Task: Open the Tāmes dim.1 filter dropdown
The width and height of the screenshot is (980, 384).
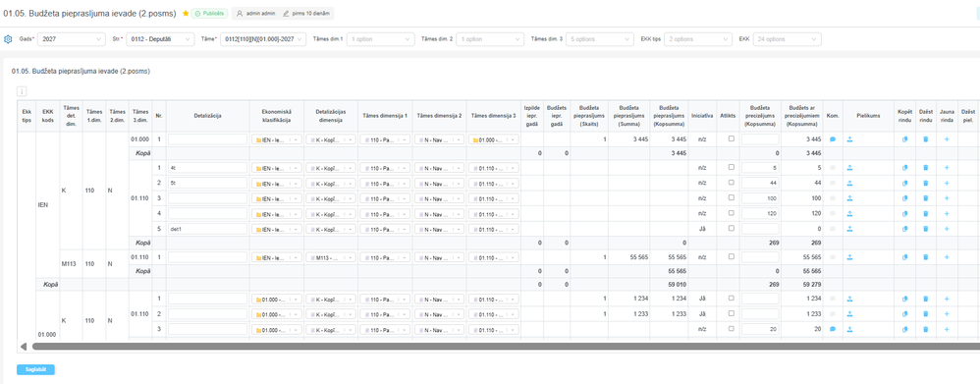Action: tap(381, 38)
